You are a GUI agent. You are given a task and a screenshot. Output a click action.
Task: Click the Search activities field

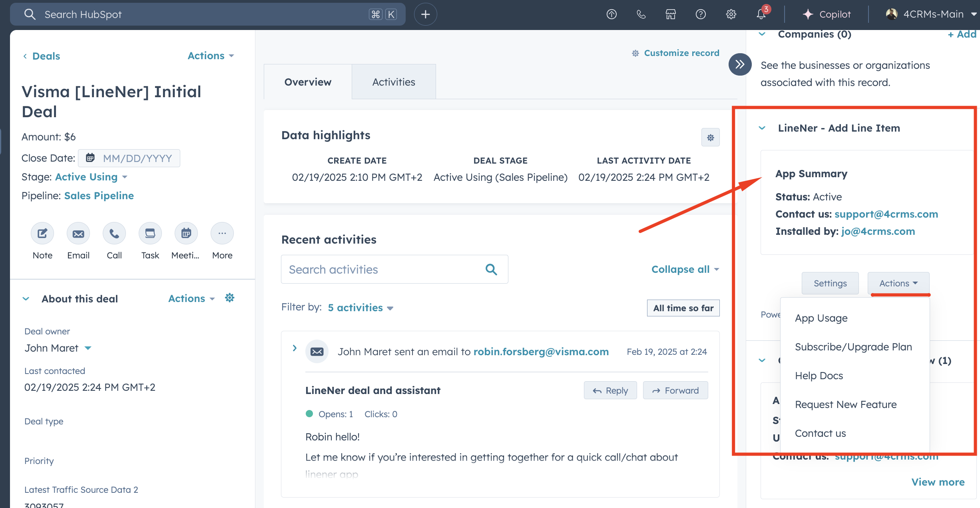(x=394, y=269)
